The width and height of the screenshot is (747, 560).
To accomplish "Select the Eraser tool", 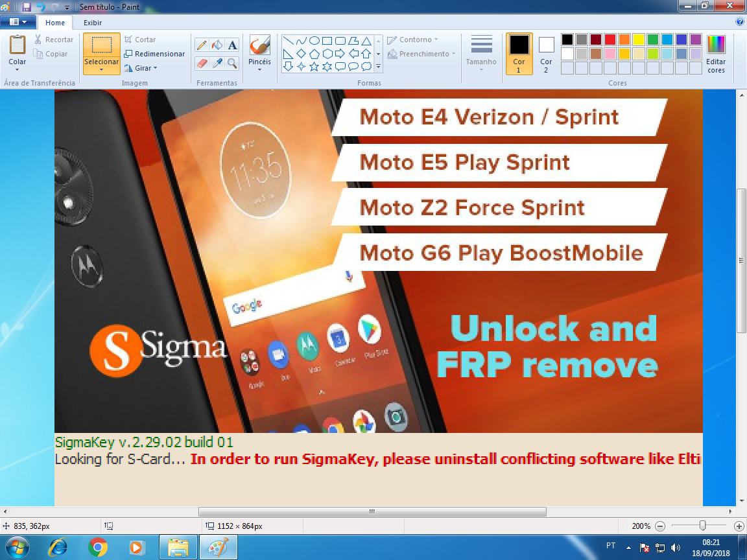I will 202,63.
